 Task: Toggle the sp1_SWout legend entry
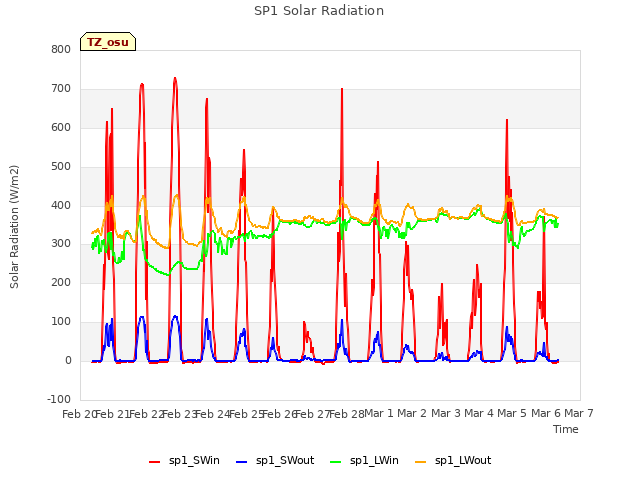[x=275, y=461]
